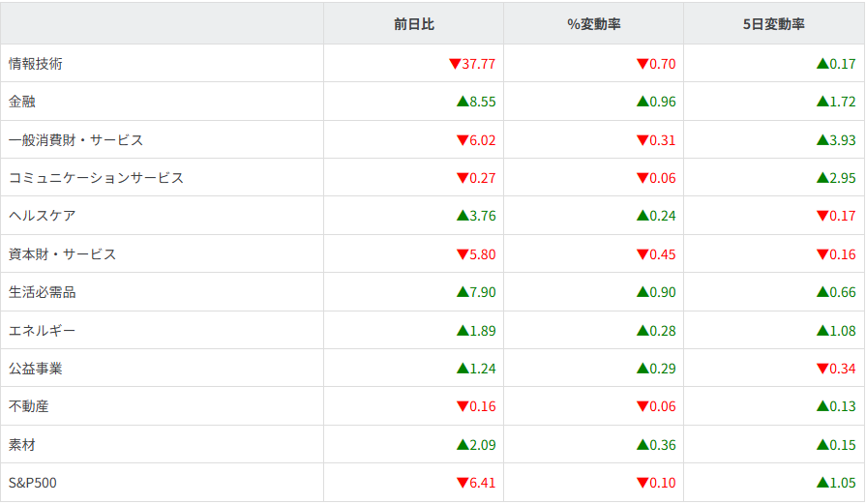Screen dimensions: 866x504
Task: Click the red down arrow beside 37.77
Action: pyautogui.click(x=455, y=64)
